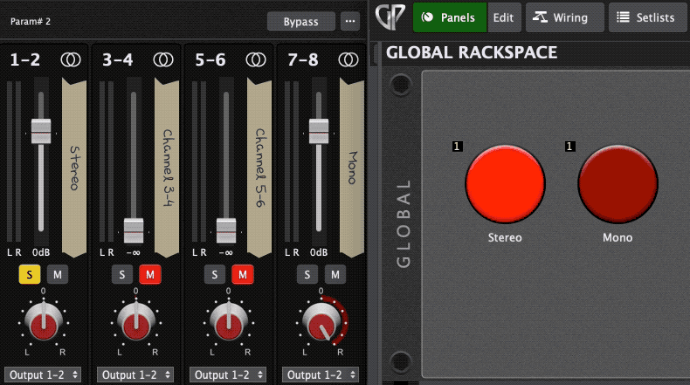690x385 pixels.
Task: Solo channel 5-6
Action: pos(214,275)
